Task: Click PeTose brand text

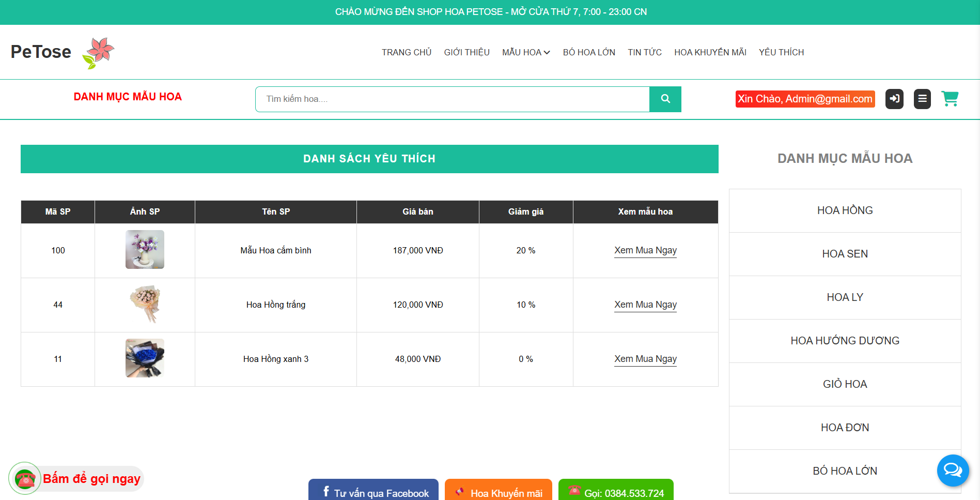Action: click(x=41, y=52)
